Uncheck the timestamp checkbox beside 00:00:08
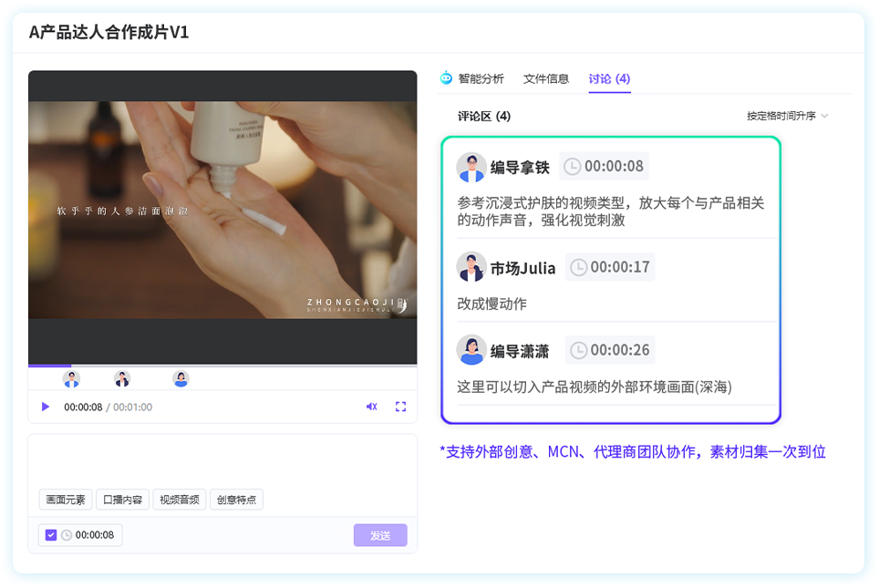The width and height of the screenshot is (879, 588). click(x=51, y=535)
